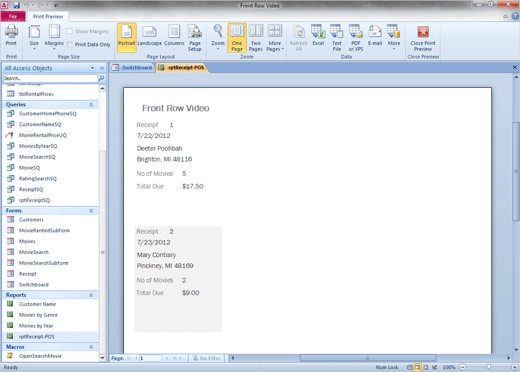Viewport: 520px width, 372px height.
Task: Open Columns layout settings
Action: coord(174,36)
